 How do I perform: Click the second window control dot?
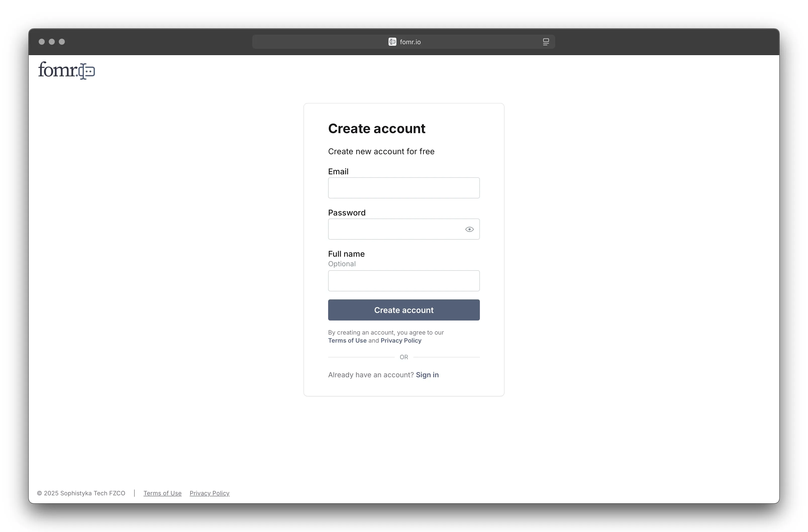click(52, 42)
